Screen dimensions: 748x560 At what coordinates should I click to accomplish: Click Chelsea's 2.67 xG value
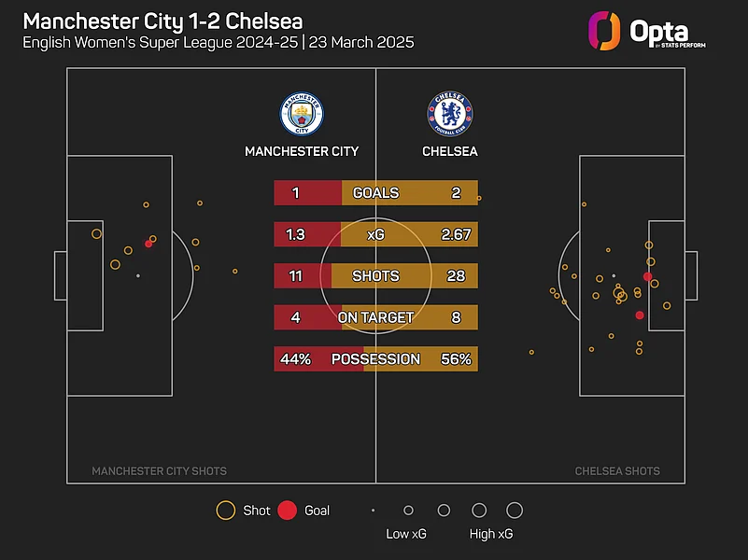pyautogui.click(x=456, y=234)
